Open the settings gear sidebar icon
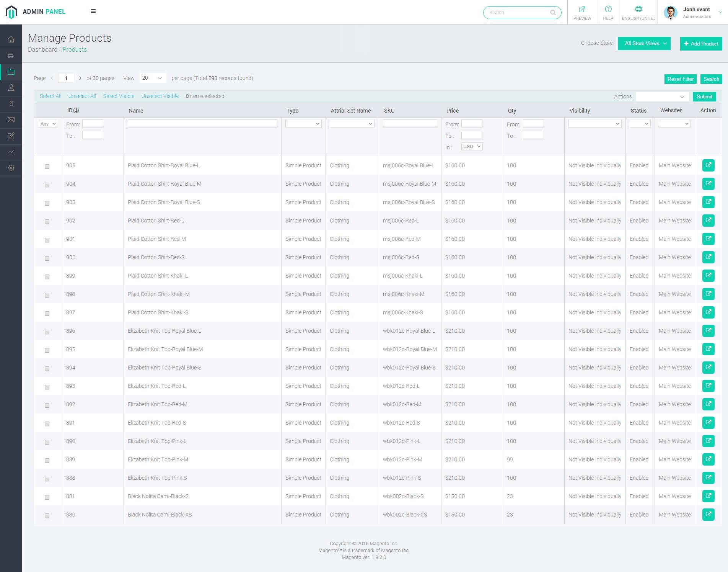 pos(11,168)
